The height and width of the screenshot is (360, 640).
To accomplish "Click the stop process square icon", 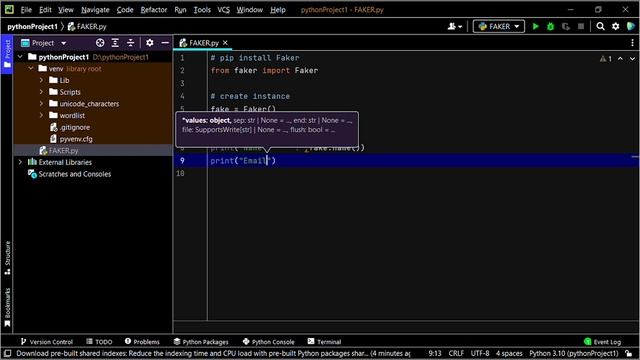I will pyautogui.click(x=581, y=27).
